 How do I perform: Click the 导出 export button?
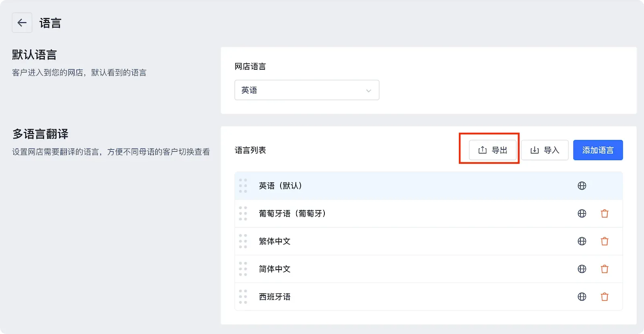point(493,150)
